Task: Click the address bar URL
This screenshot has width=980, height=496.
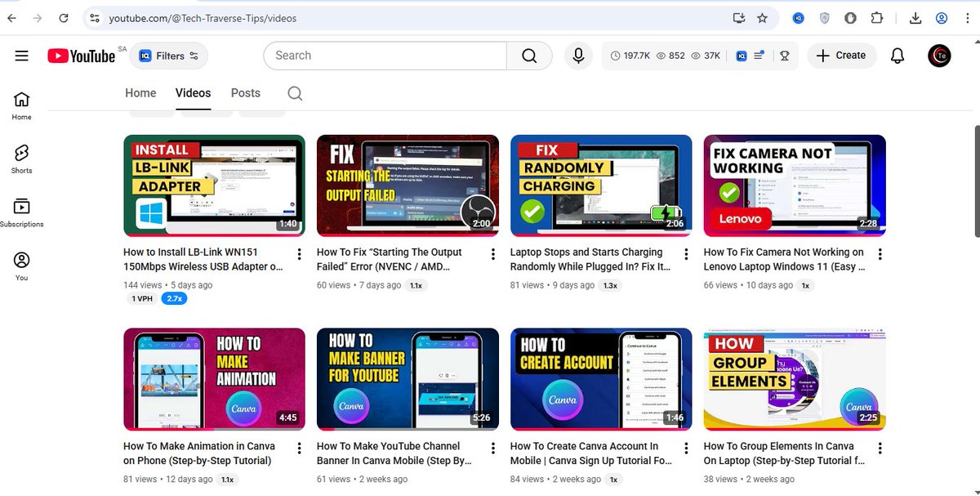Action: (x=203, y=18)
